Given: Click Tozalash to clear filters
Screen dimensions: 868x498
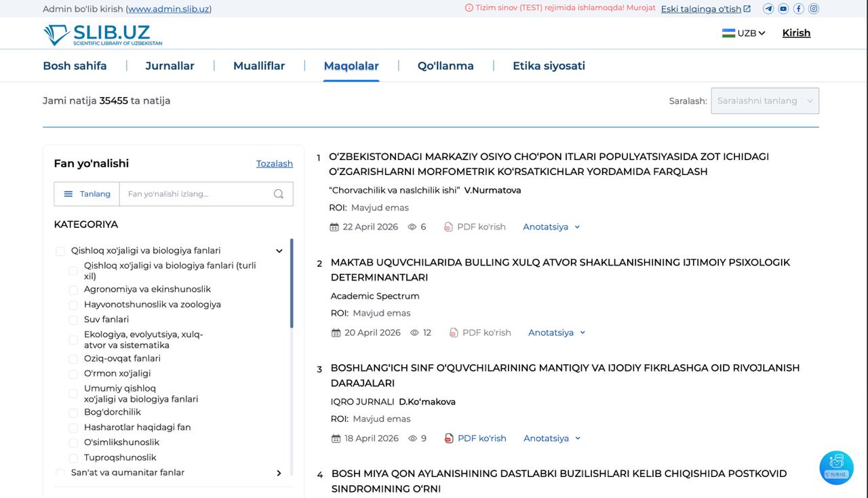Looking at the screenshot, I should [x=274, y=164].
